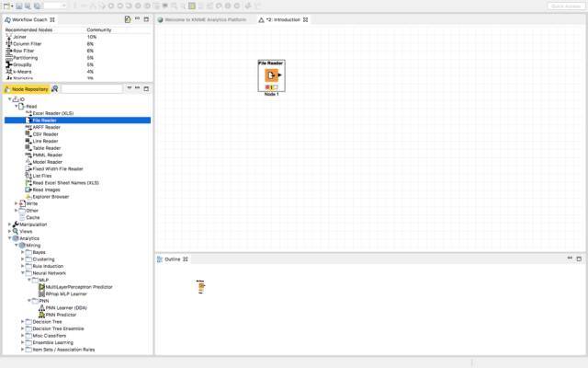Open the zoom level combo box

click(55, 6)
